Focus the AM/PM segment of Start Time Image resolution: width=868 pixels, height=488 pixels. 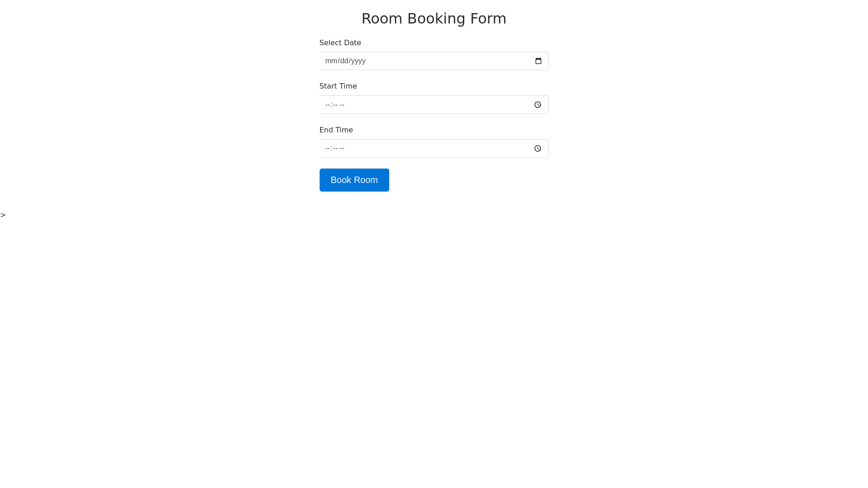pos(342,105)
